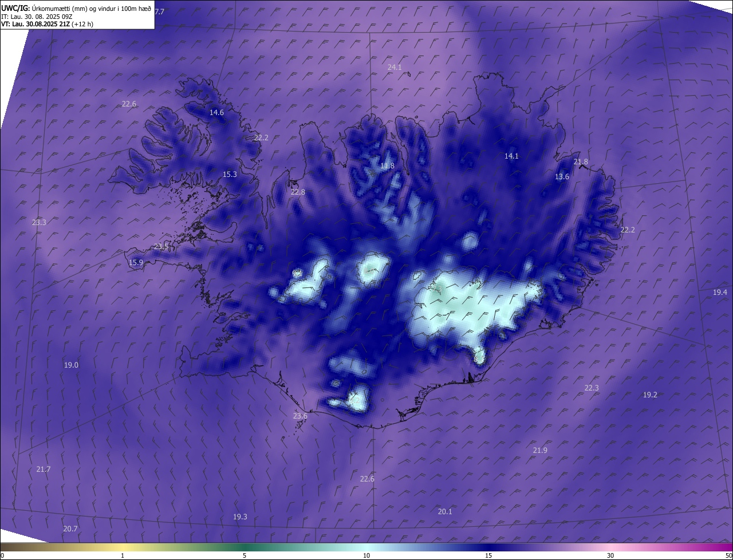Select the 20.7 value label
The height and width of the screenshot is (560, 733).
70,529
